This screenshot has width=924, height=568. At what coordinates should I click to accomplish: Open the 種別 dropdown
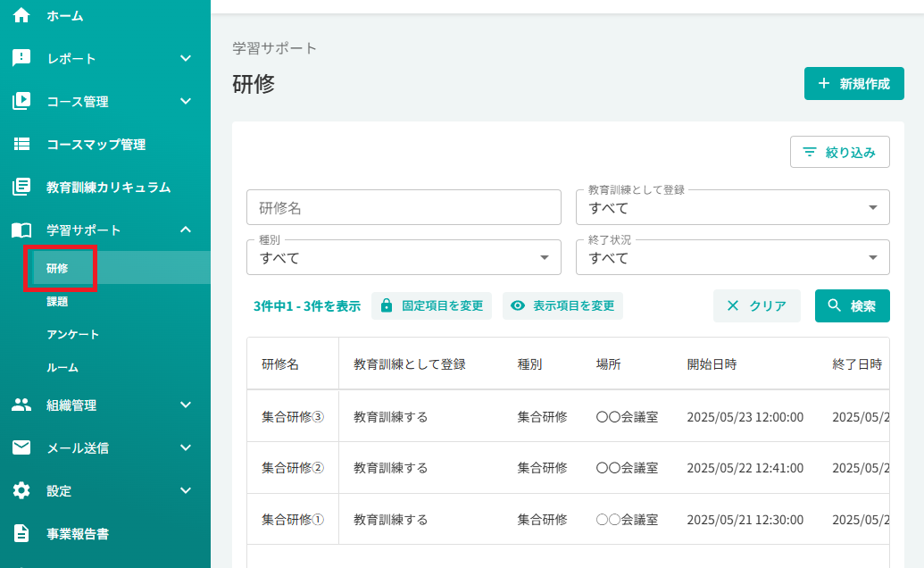(404, 257)
